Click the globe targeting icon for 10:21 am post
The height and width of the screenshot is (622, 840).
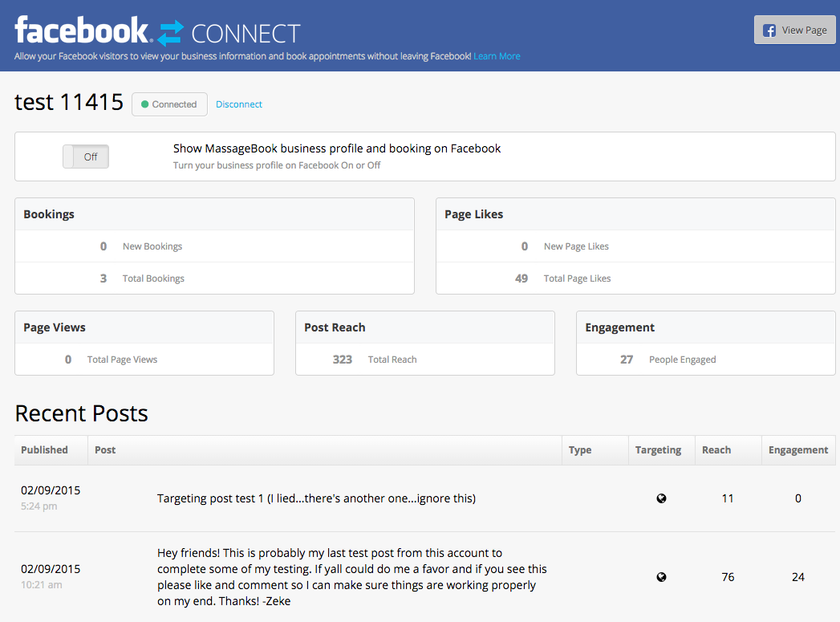(x=662, y=577)
